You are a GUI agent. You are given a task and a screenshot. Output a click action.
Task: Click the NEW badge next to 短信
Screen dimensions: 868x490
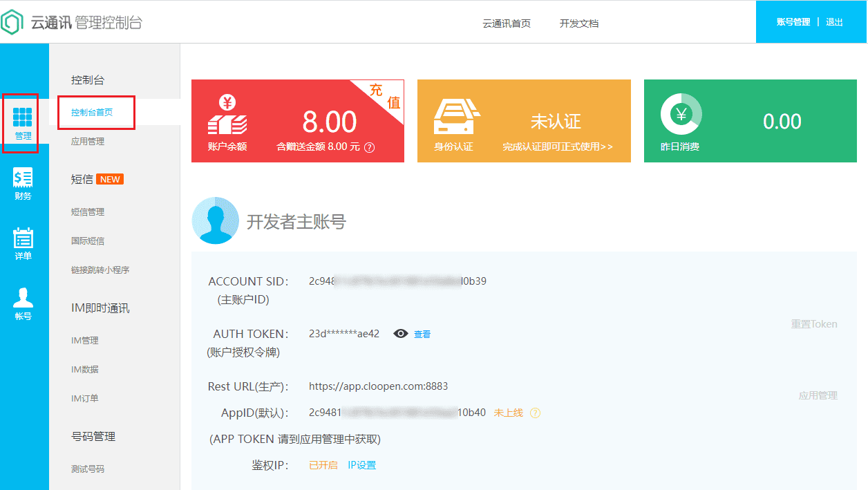click(110, 179)
